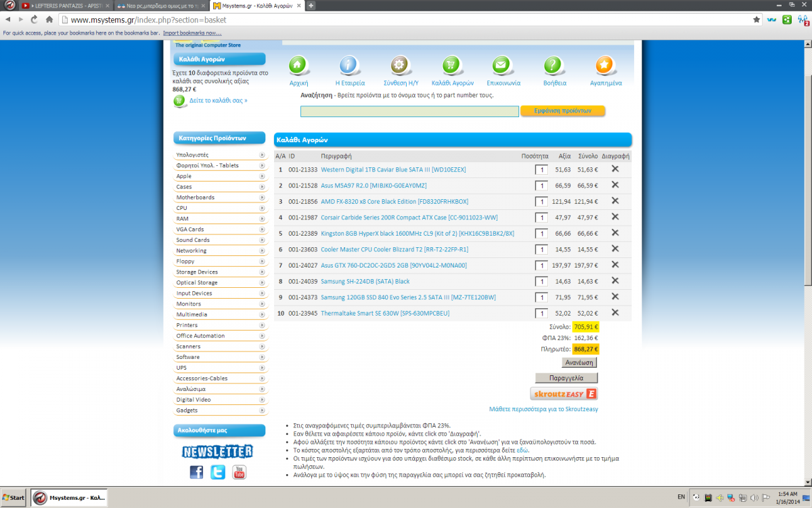Open the Επικοινωνία envelope icon
The image size is (812, 508).
point(501,66)
